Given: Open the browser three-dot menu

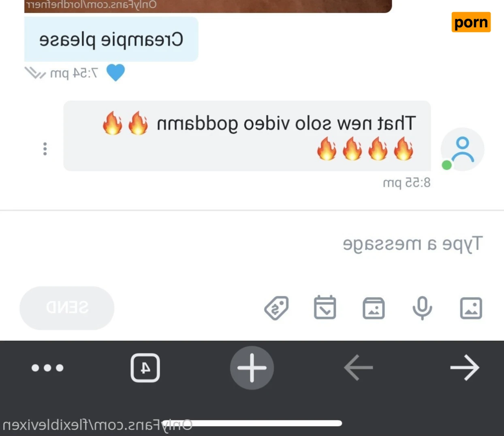Looking at the screenshot, I should (47, 368).
